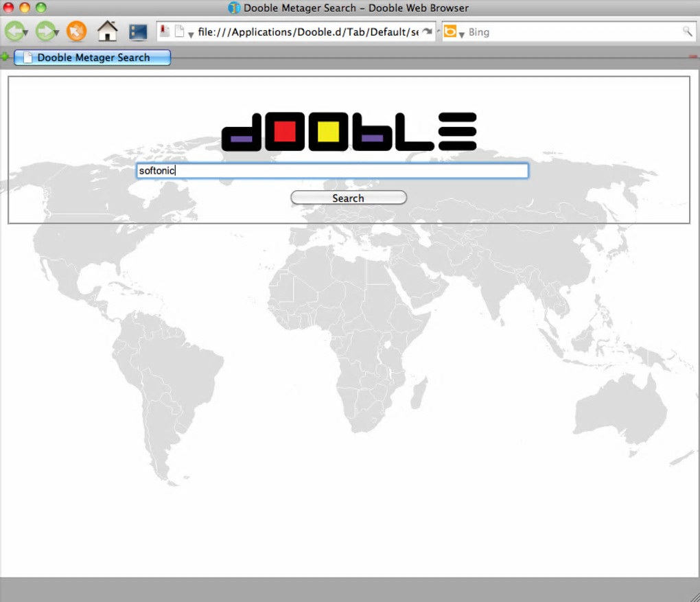Viewport: 700px width, 602px height.
Task: Click the window resize grip corner
Action: [695, 597]
